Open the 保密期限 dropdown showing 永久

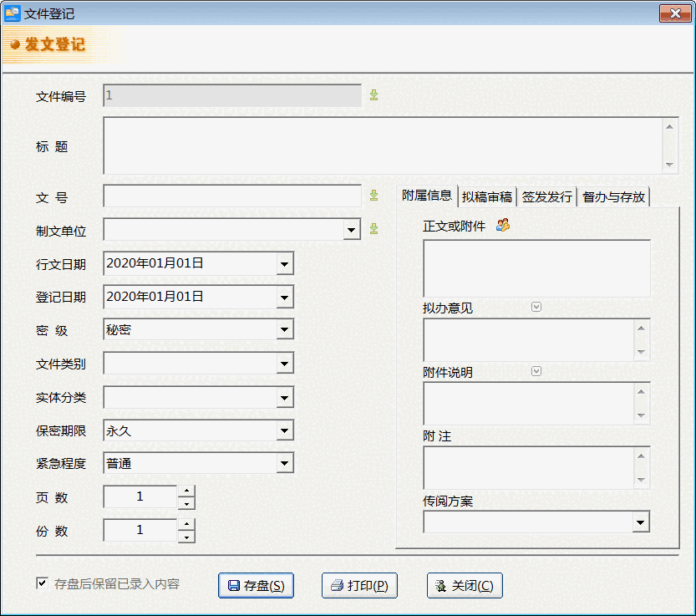point(286,430)
